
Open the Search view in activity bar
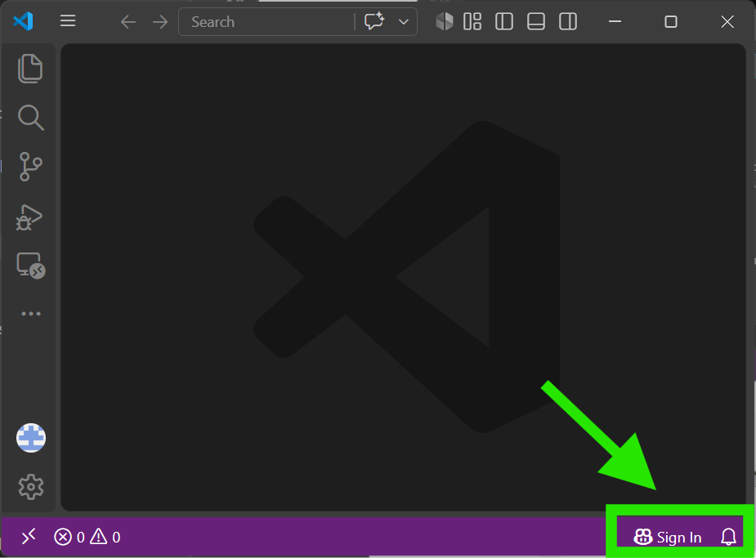pos(30,118)
